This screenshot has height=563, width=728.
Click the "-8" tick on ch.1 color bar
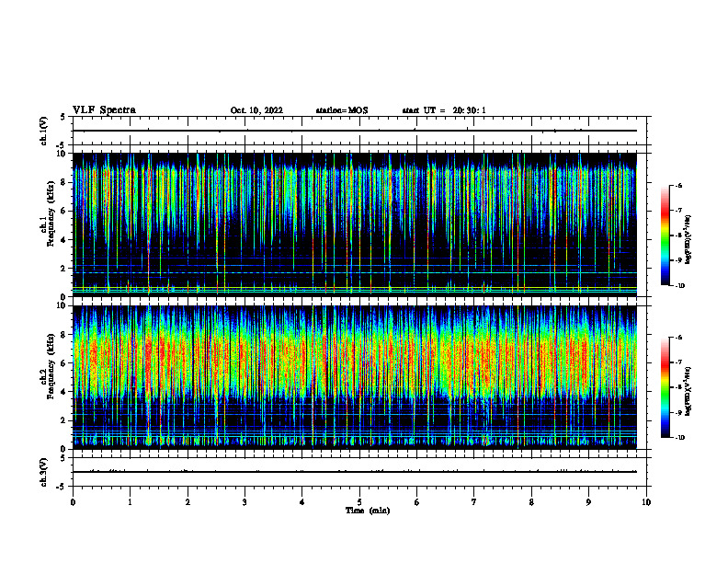tap(679, 236)
